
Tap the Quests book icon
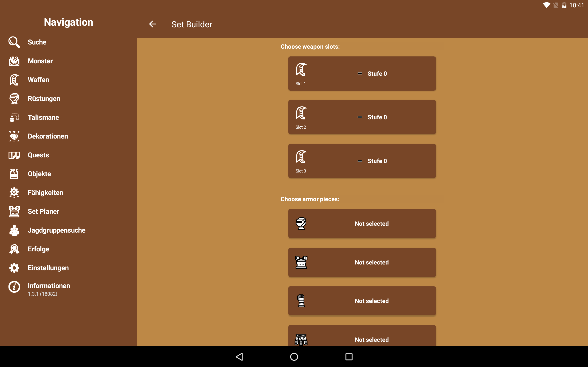click(14, 155)
